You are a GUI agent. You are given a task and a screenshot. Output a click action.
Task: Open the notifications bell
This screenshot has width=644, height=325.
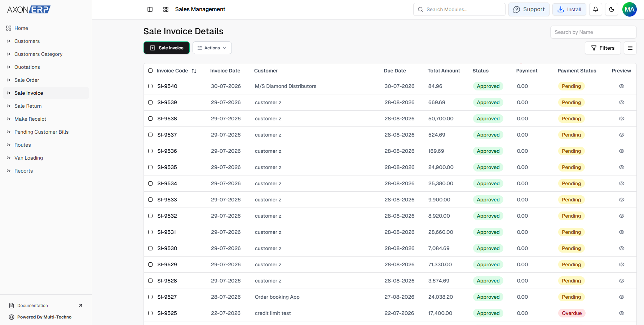coord(596,9)
